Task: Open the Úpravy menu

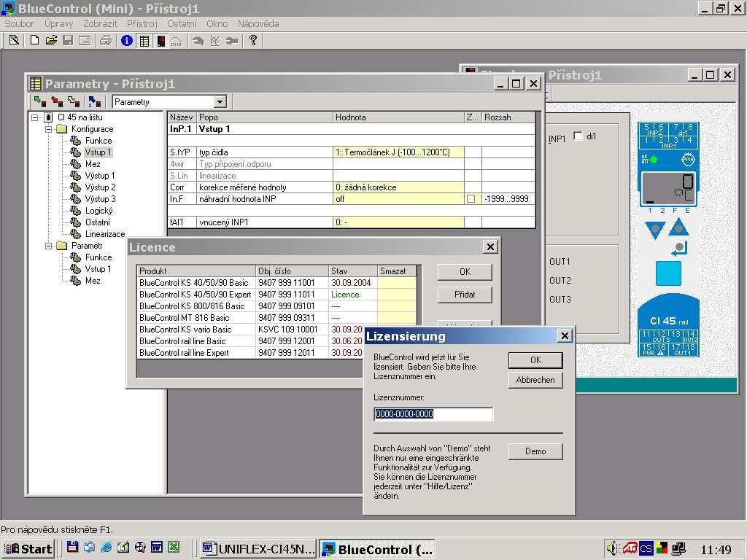Action: (x=59, y=23)
